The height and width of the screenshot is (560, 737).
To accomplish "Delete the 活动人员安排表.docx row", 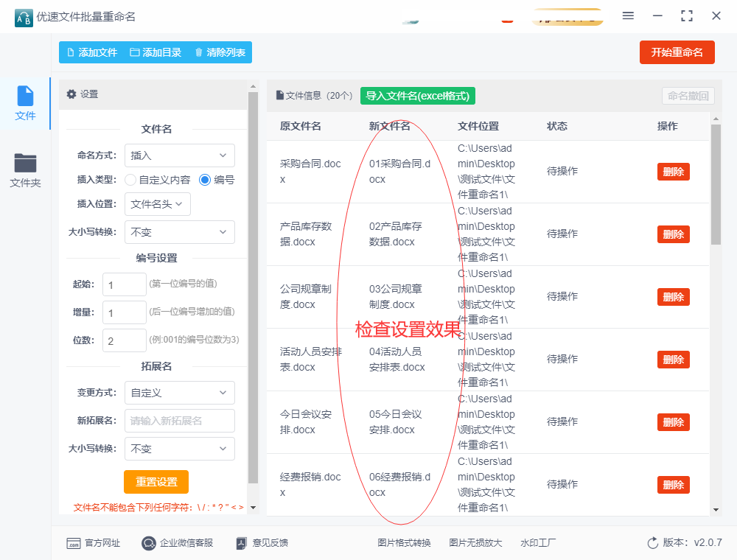I will click(x=673, y=360).
